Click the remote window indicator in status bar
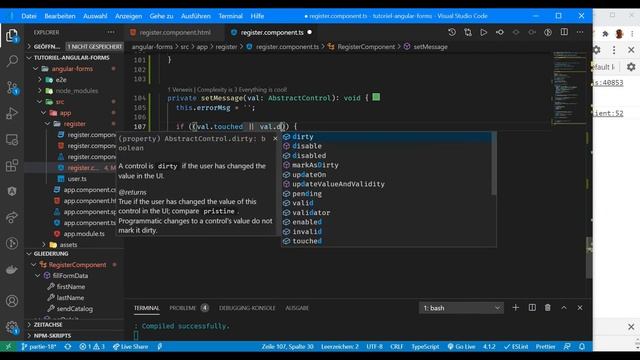 coord(8,347)
